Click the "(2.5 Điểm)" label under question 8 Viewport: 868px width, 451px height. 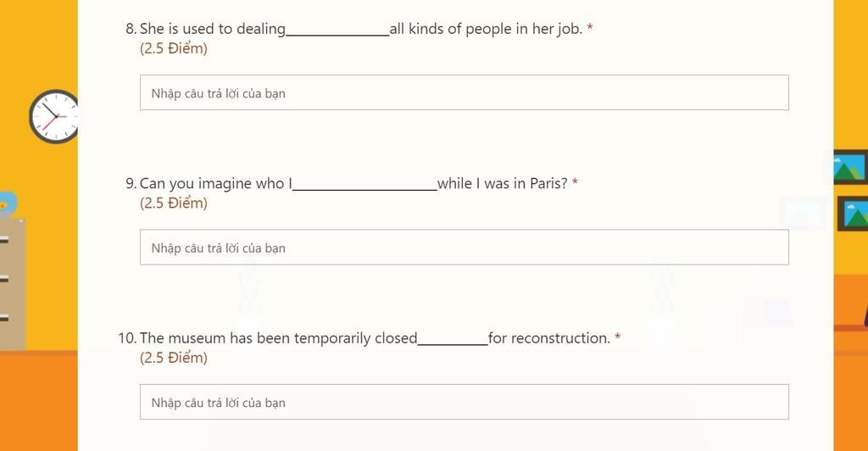[174, 48]
